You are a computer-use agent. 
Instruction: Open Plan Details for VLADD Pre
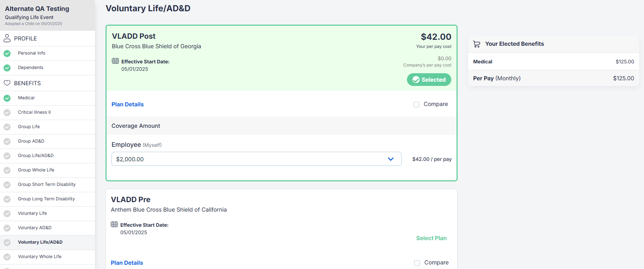coord(127,263)
